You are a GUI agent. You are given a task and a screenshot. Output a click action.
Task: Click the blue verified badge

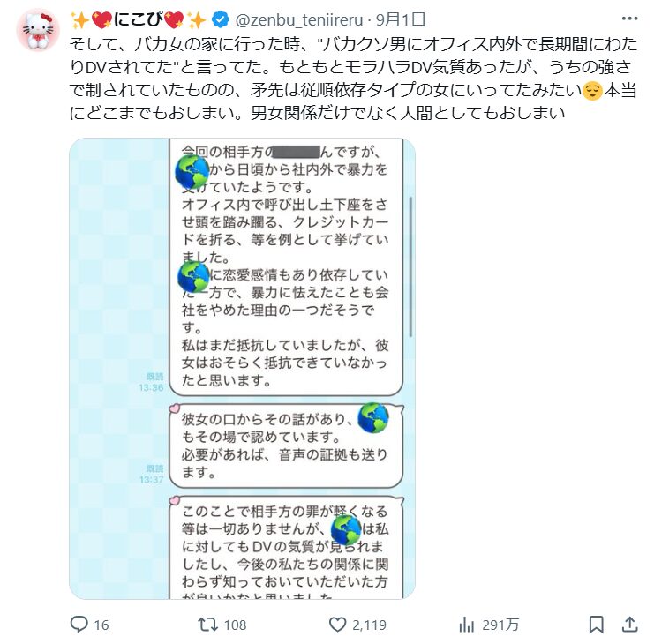click(221, 19)
